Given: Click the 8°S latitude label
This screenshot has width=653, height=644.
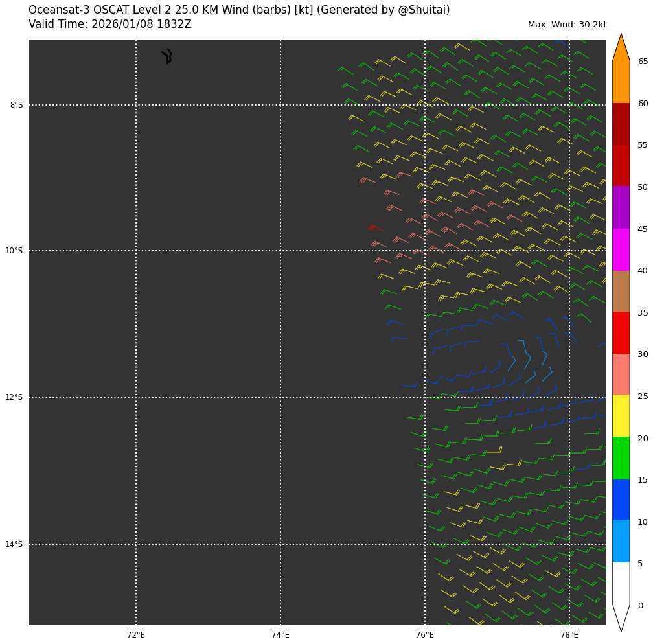Looking at the screenshot, I should pyautogui.click(x=16, y=105).
